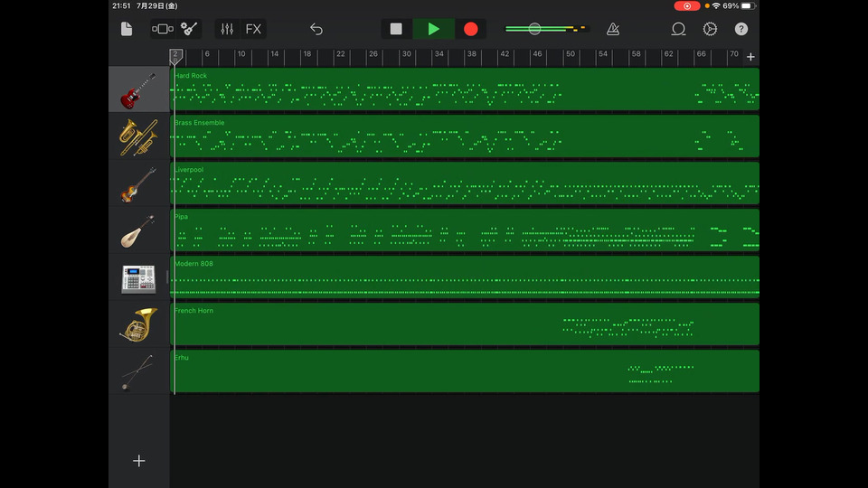Tap the 21:51 status bar clock
This screenshot has height=488, width=868.
pyautogui.click(x=121, y=6)
